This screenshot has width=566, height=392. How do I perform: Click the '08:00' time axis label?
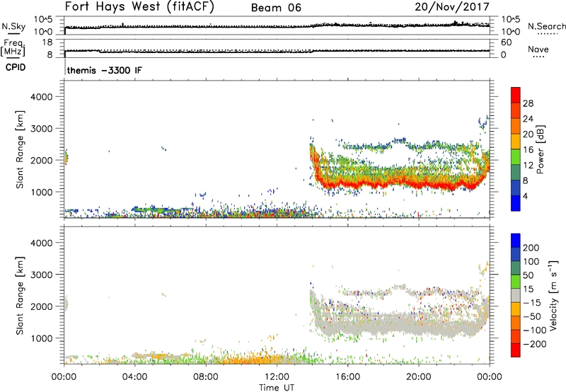tap(206, 377)
